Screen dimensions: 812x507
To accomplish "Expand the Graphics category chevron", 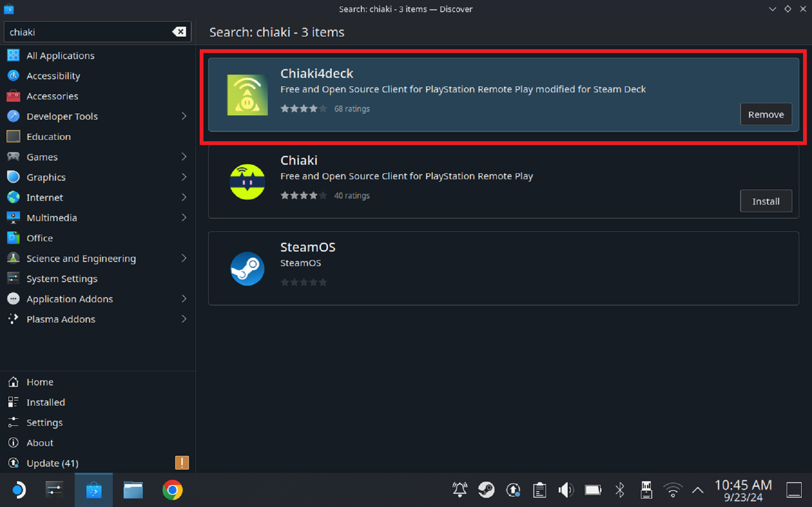I will tap(184, 177).
